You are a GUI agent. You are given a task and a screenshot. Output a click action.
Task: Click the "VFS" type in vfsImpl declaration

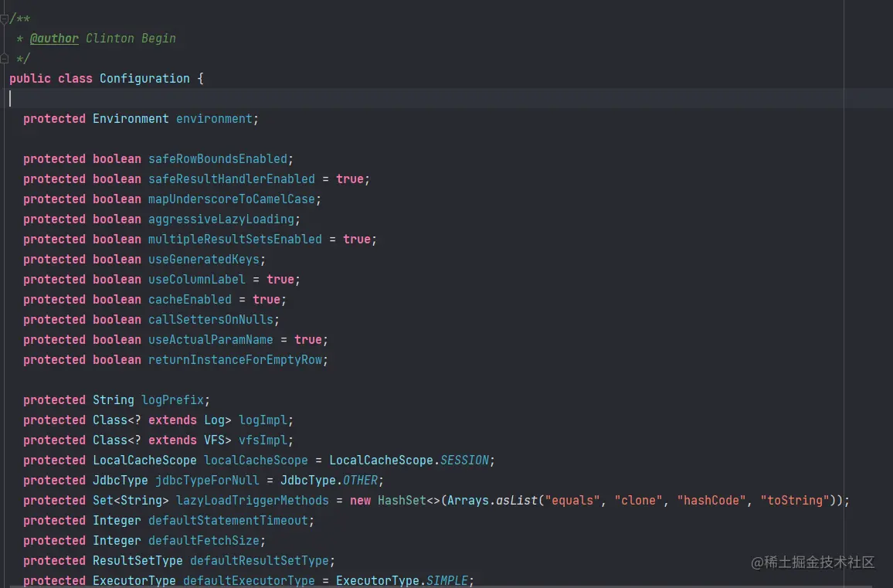pos(215,440)
